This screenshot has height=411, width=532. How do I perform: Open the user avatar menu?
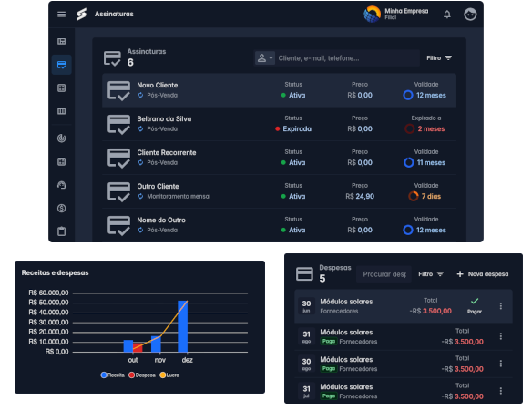470,15
